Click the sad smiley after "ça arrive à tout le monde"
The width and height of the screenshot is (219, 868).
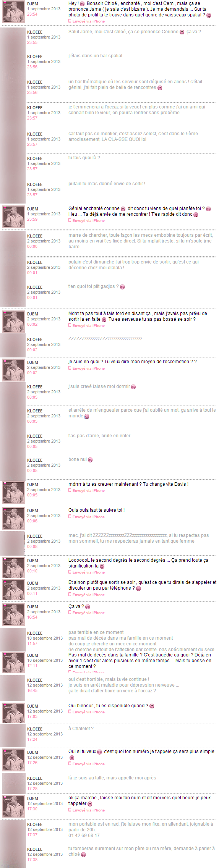tap(87, 416)
